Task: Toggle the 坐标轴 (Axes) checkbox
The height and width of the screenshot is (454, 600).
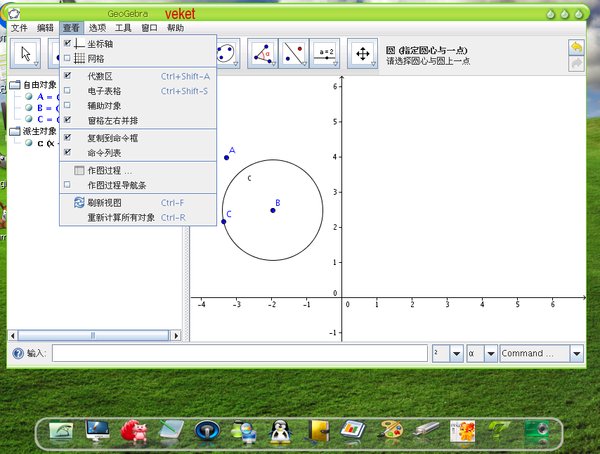Action: [x=67, y=44]
